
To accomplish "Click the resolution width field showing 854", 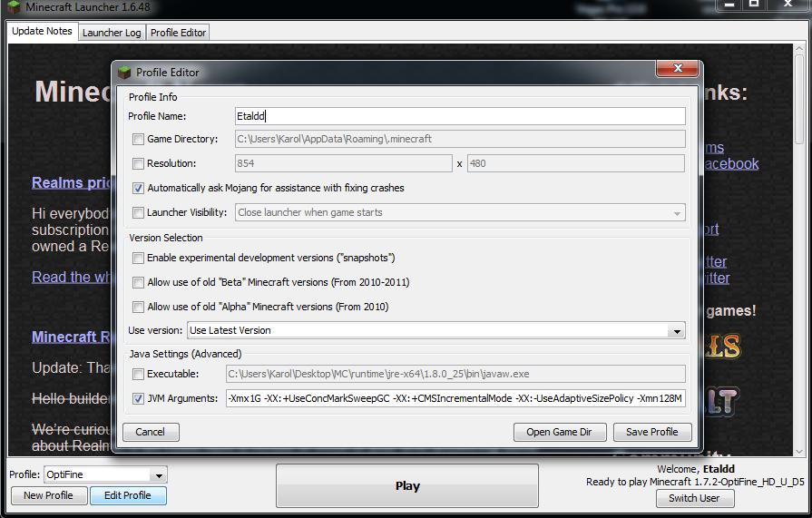I will (343, 163).
